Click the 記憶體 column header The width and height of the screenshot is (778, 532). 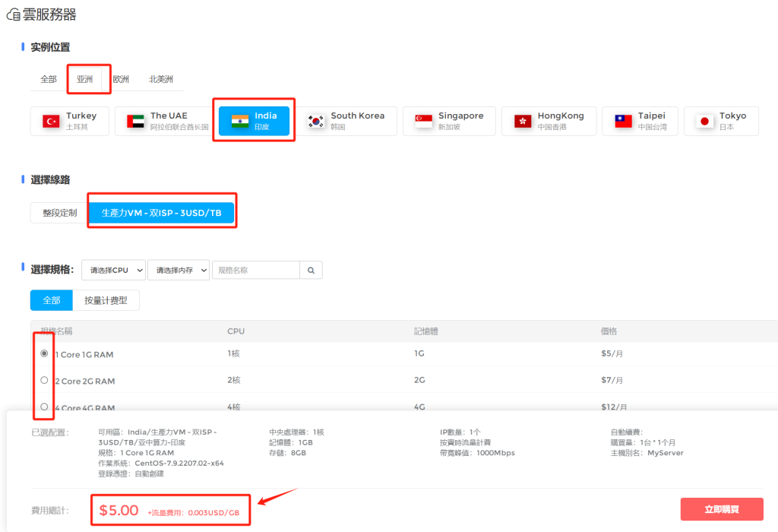426,331
